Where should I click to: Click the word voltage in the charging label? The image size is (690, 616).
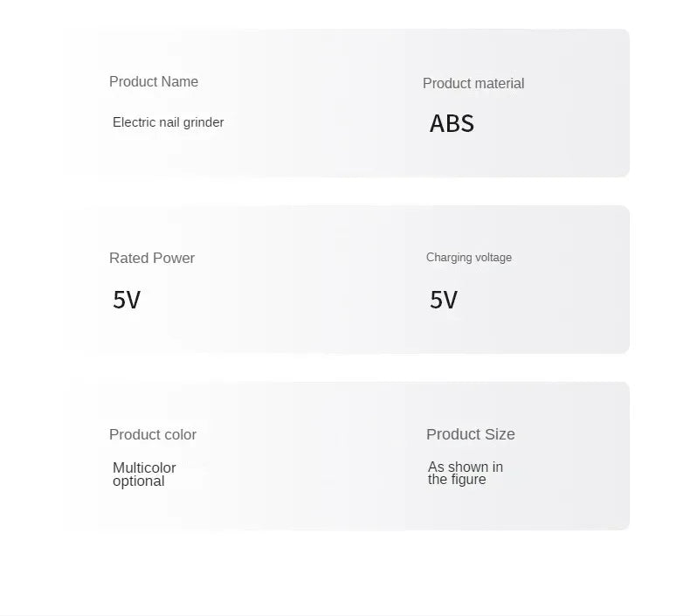coord(493,258)
